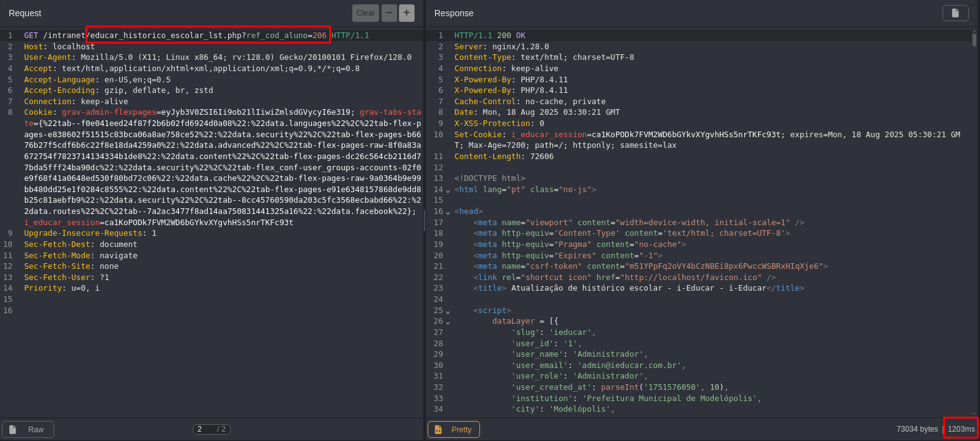Image resolution: width=980 pixels, height=441 pixels.
Task: Click the 73034 bytes size indicator
Action: coord(917,429)
